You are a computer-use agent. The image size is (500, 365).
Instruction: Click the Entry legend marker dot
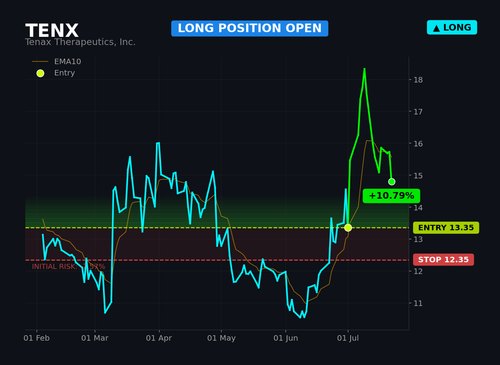point(40,73)
